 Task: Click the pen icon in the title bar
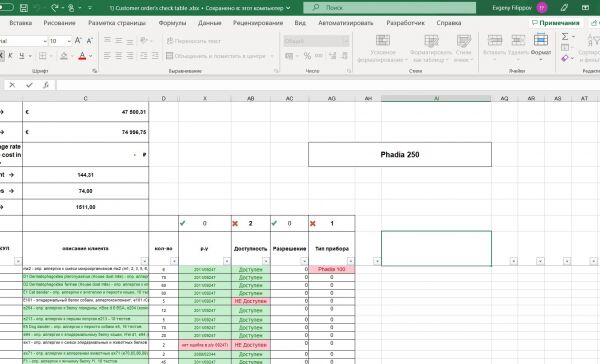pyautogui.click(x=564, y=8)
